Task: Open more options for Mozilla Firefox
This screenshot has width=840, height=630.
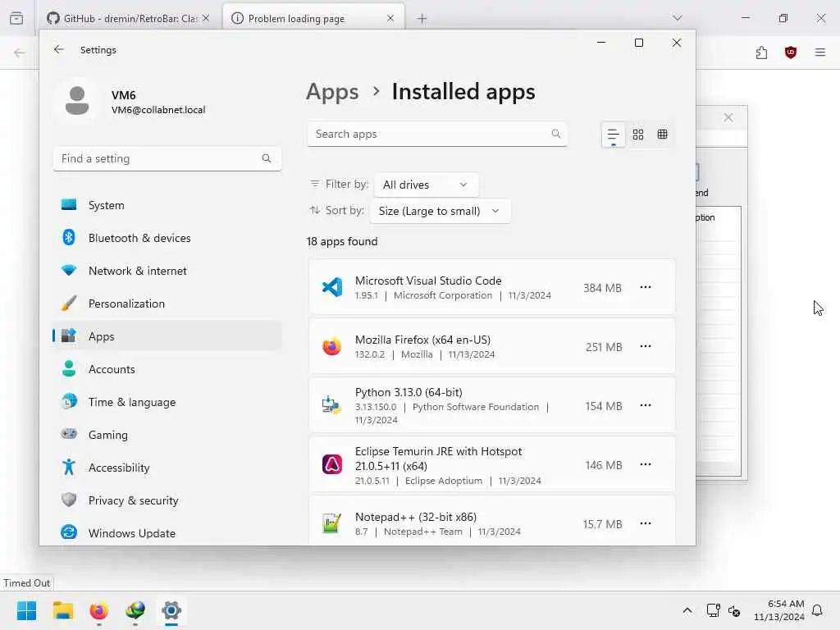Action: coord(646,347)
